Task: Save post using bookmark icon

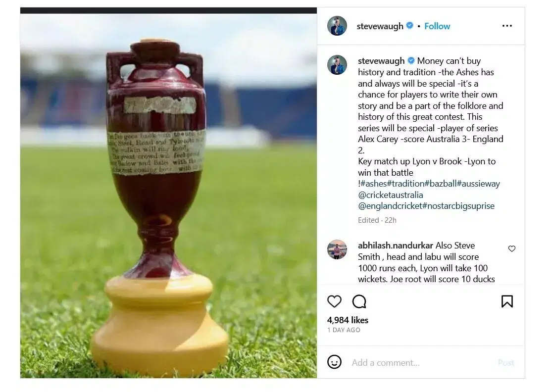Action: (507, 301)
